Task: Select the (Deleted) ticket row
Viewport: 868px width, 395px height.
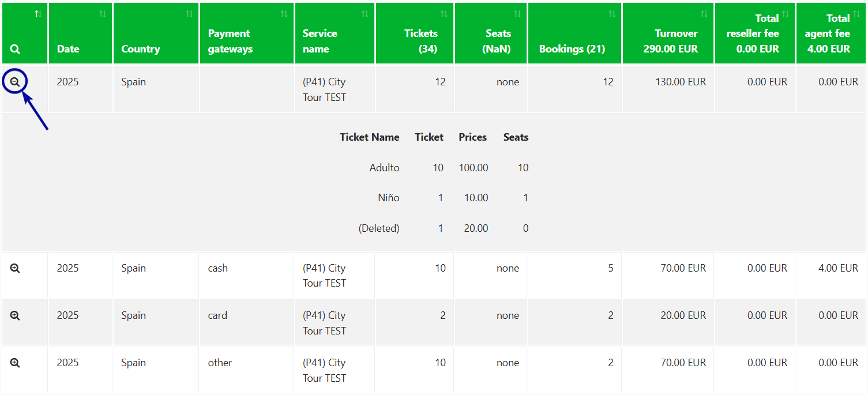Action: [379, 228]
